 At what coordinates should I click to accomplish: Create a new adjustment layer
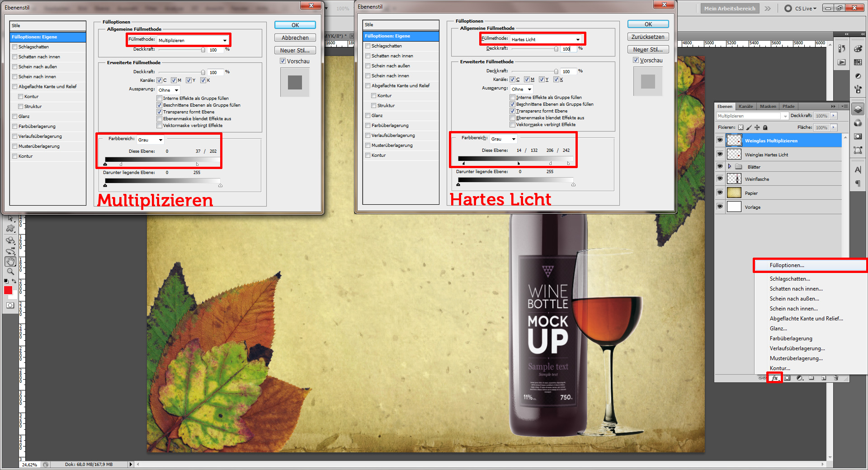799,378
